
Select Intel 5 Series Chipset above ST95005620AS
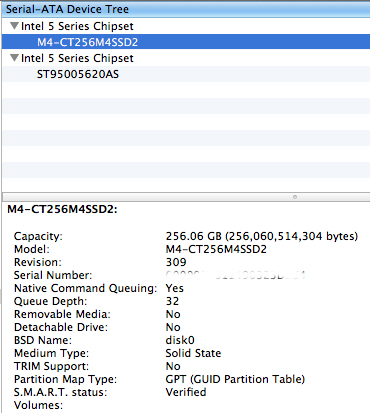[x=77, y=58]
